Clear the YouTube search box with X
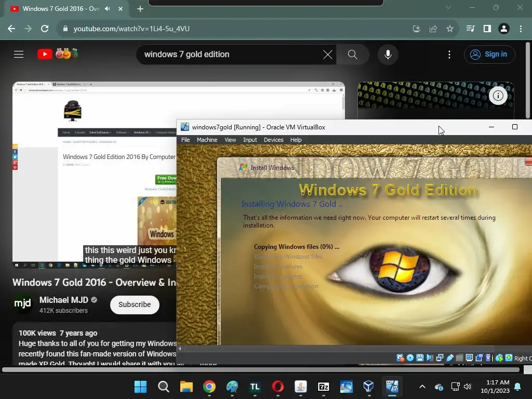 tap(328, 54)
